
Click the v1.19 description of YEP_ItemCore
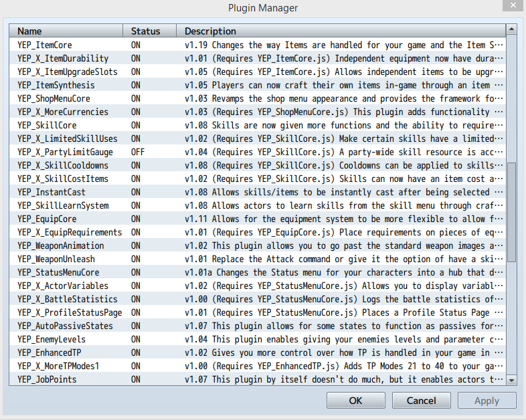click(344, 45)
